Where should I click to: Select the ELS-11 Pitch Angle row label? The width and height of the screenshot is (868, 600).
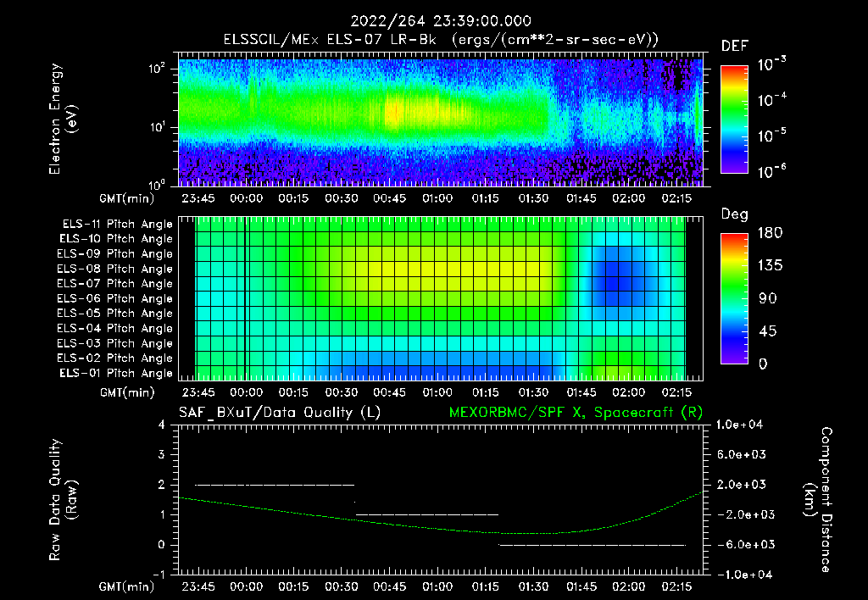(117, 225)
